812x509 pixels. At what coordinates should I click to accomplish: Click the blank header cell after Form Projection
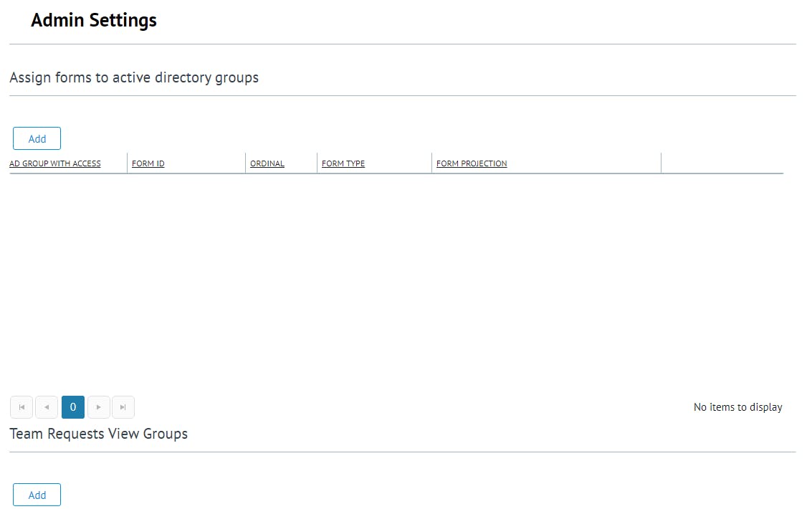point(721,163)
